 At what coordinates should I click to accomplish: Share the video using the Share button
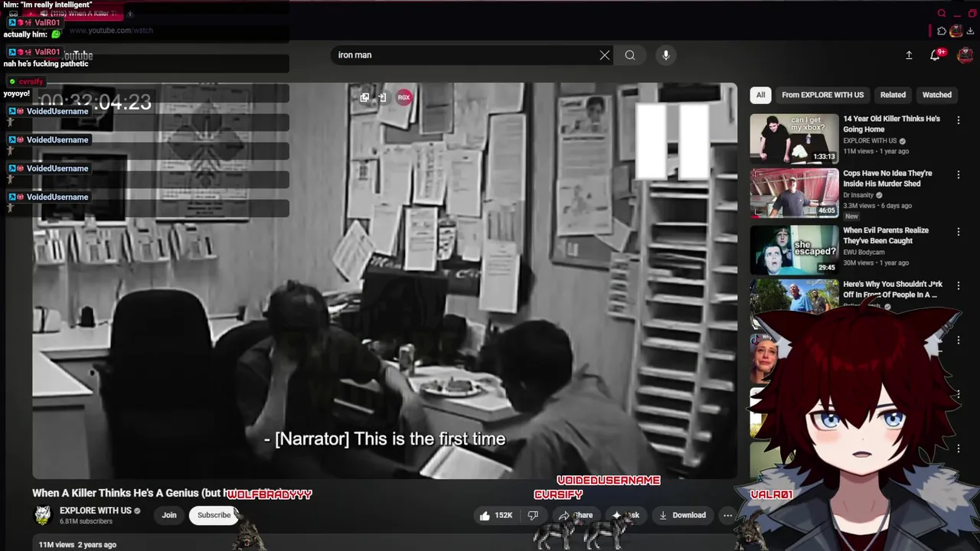pyautogui.click(x=576, y=515)
